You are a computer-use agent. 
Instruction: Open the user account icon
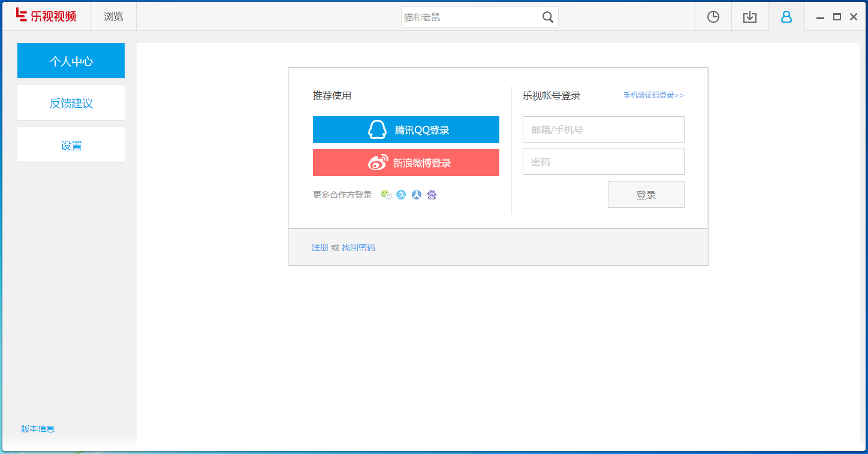click(x=786, y=17)
